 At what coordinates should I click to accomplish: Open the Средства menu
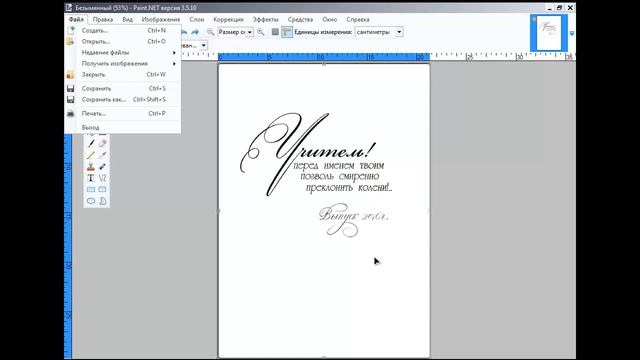(300, 19)
